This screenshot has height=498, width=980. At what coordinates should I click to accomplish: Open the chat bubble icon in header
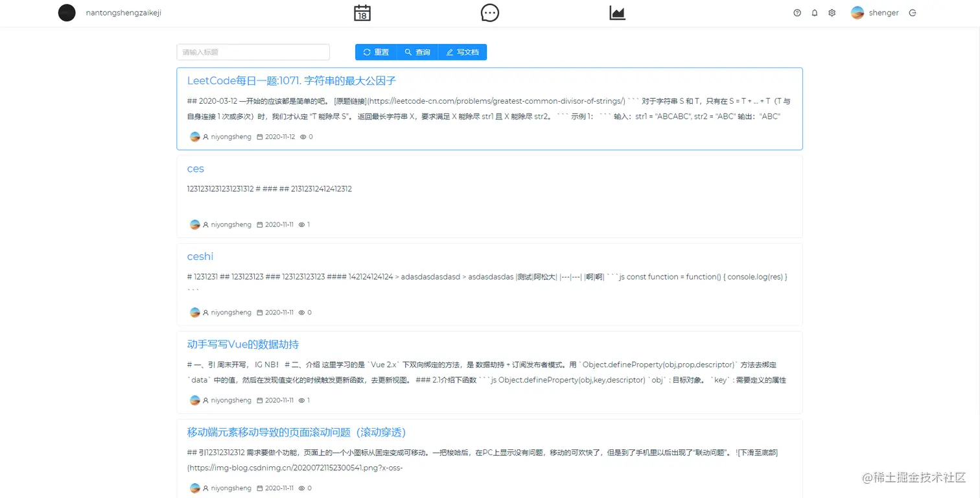(x=490, y=13)
